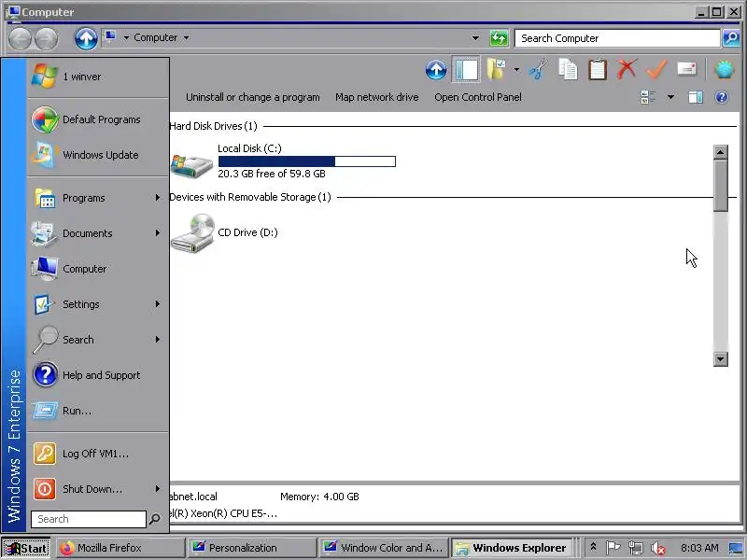The image size is (747, 560).
Task: Toggle the navigation pane toolbar button
Action: coord(466,70)
